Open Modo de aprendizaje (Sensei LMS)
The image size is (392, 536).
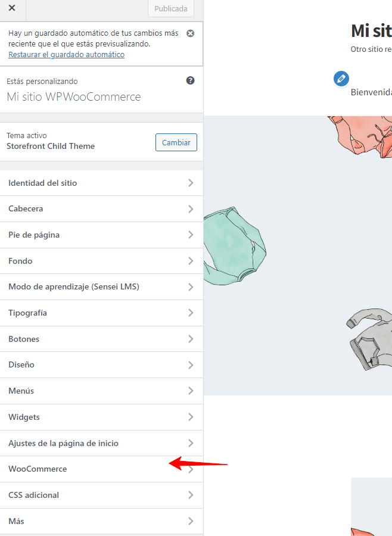click(x=102, y=287)
